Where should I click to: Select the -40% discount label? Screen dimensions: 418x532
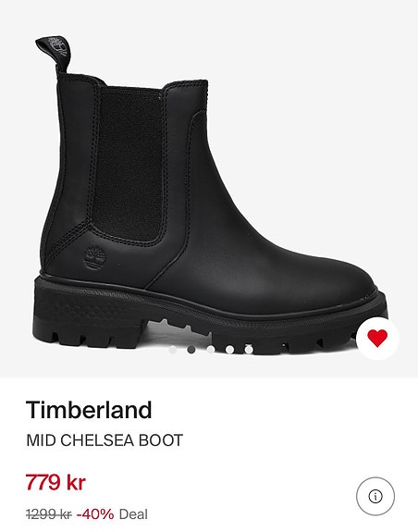tap(95, 514)
